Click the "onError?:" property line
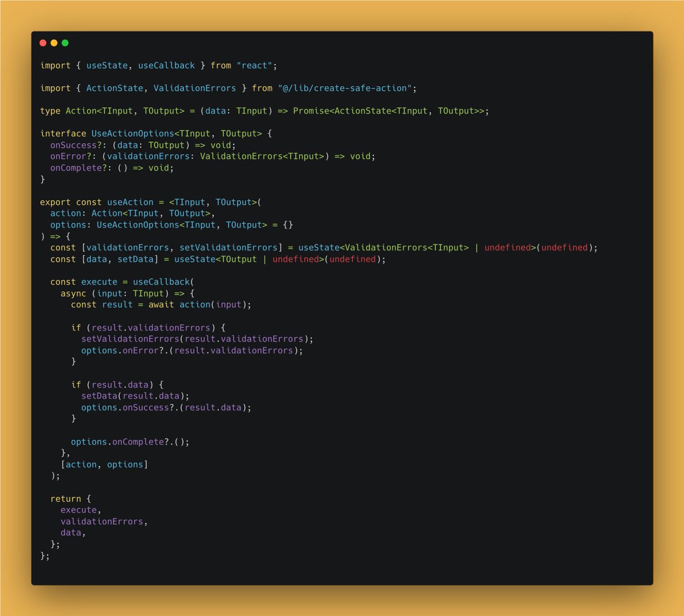Viewport: 684px width, 616px height. [x=213, y=156]
